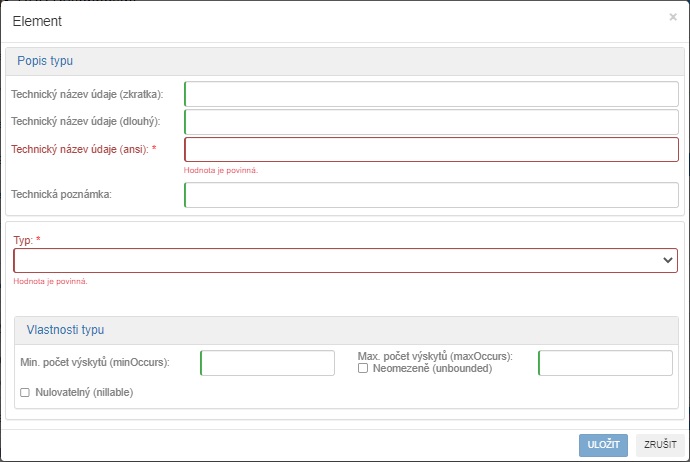The height and width of the screenshot is (462, 690).
Task: Focus the Min. počet výskytů input box
Action: click(267, 363)
